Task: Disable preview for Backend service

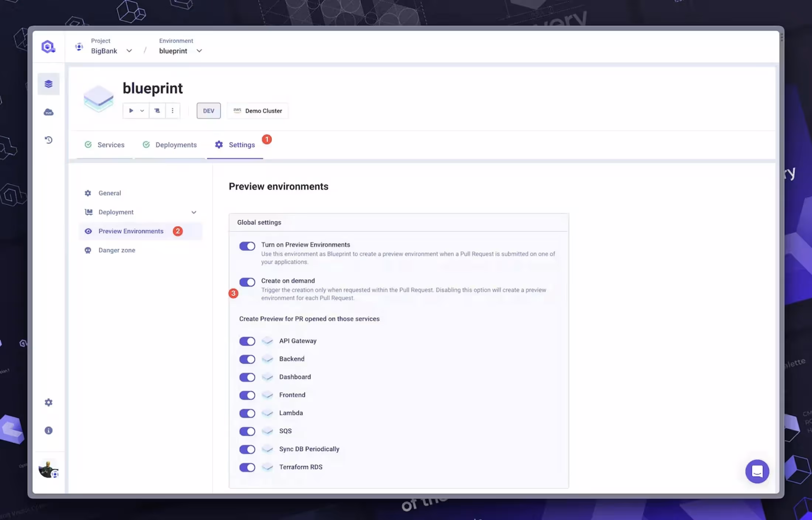Action: pos(247,359)
